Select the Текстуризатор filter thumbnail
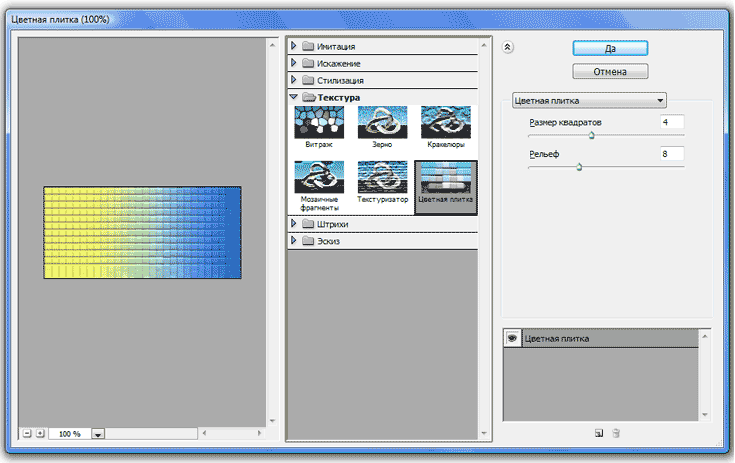735x463 pixels. tap(382, 178)
